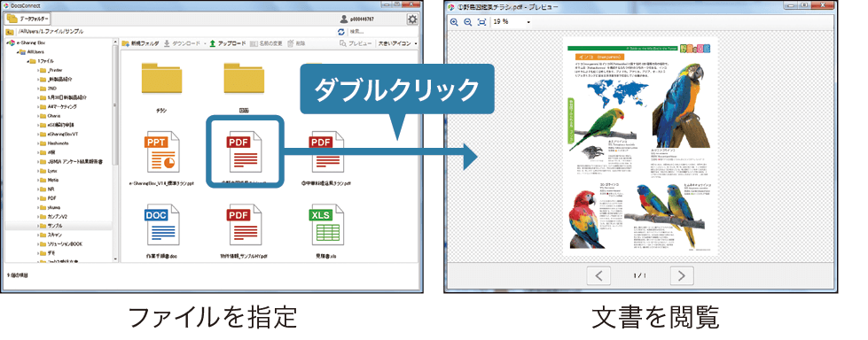Collapse the 1.ファイル tree node
This screenshot has width=868, height=340.
click(28, 61)
